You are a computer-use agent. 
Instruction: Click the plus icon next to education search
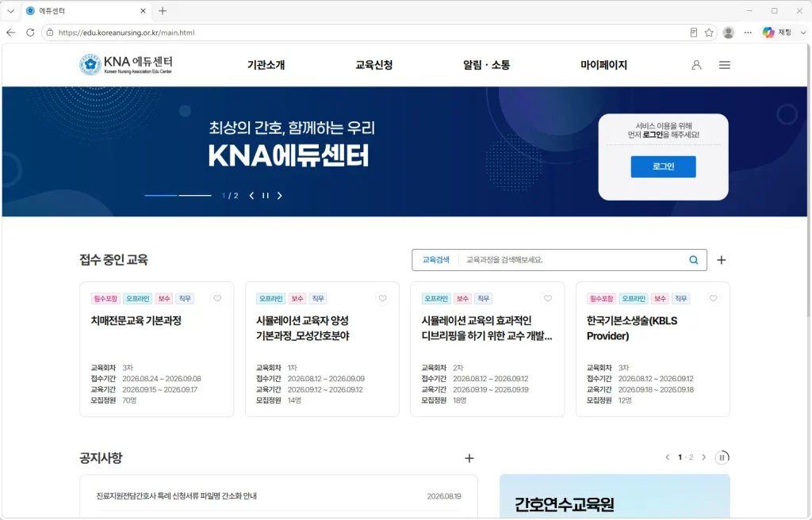point(722,260)
